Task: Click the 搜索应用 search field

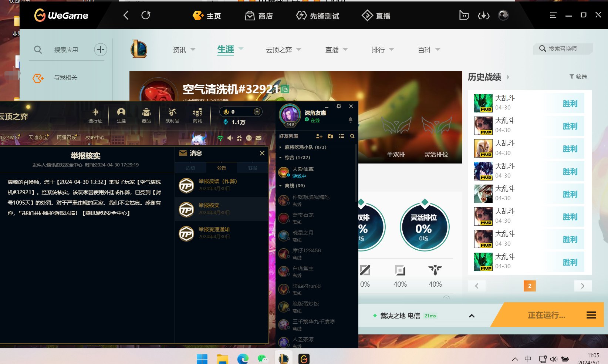Action: click(66, 50)
